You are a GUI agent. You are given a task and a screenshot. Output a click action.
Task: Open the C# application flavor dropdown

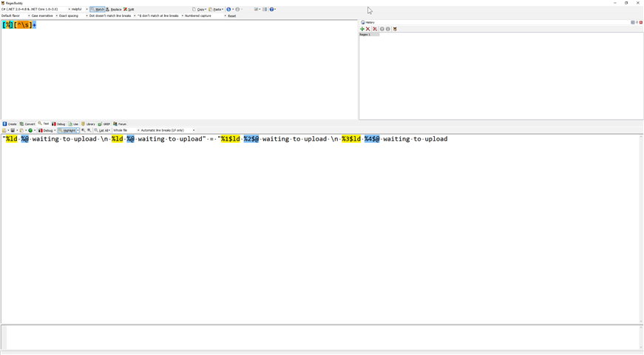pos(35,9)
